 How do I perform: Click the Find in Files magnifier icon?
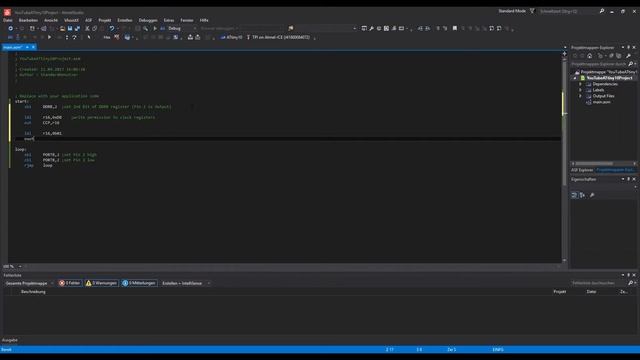[x=145, y=29]
